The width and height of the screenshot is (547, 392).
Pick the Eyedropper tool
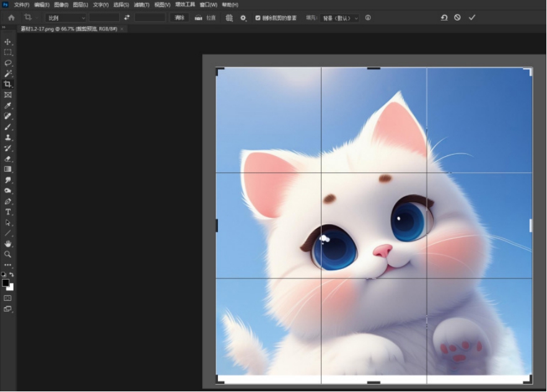[x=8, y=105]
